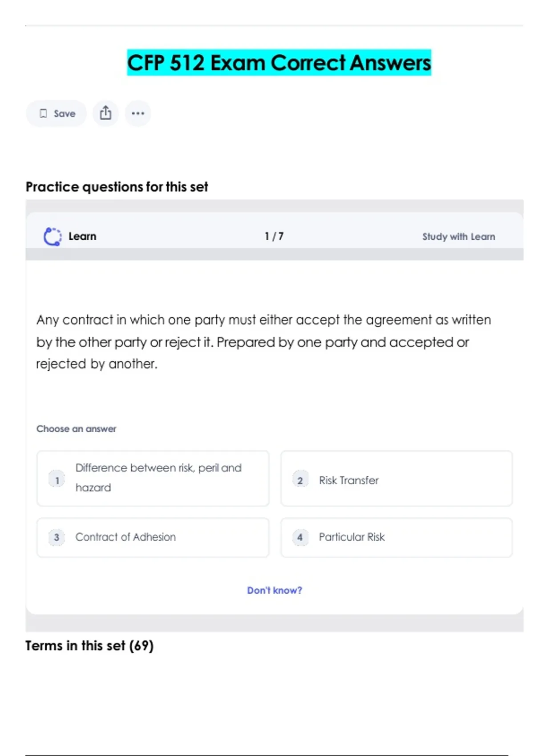
Task: Click the 'Save' text label
Action: coord(65,114)
